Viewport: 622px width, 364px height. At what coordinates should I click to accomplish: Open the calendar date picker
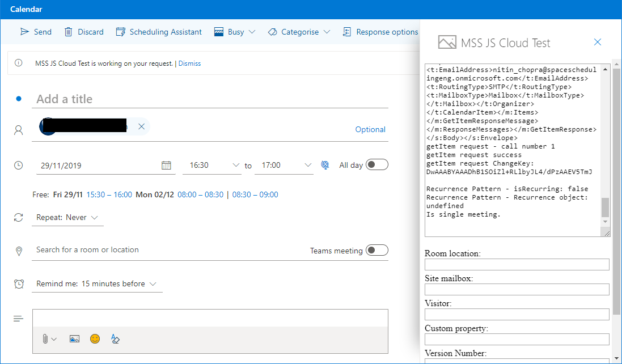[x=167, y=164]
